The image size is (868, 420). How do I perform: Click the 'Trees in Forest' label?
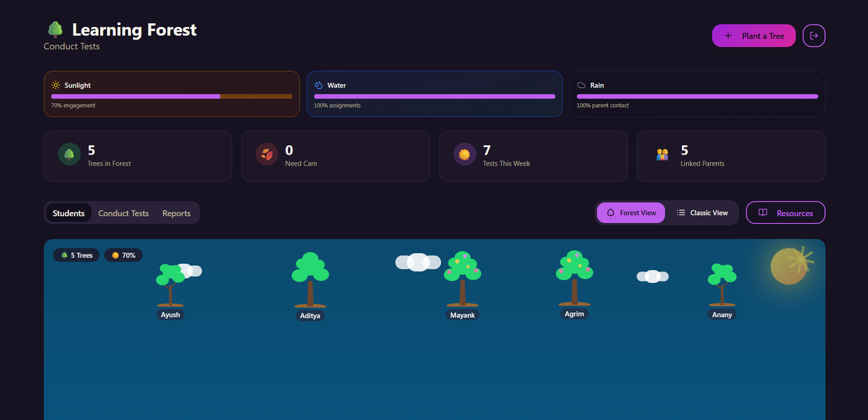109,164
